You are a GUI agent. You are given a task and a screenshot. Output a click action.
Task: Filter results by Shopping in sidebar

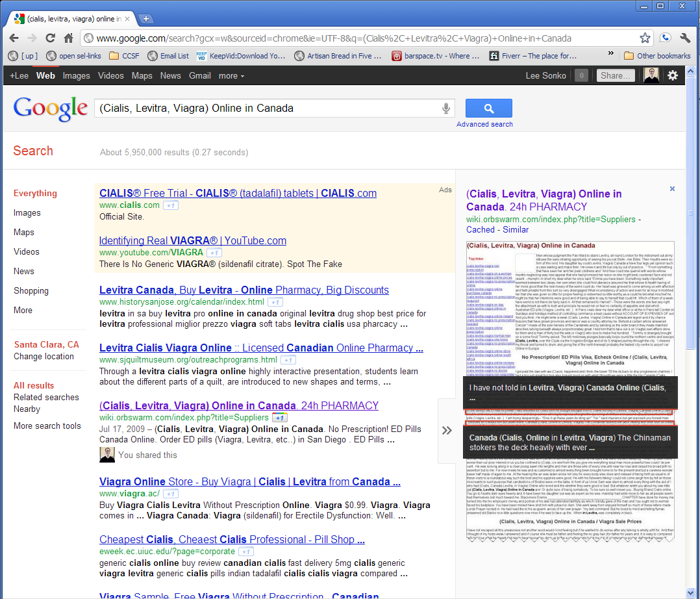click(31, 291)
